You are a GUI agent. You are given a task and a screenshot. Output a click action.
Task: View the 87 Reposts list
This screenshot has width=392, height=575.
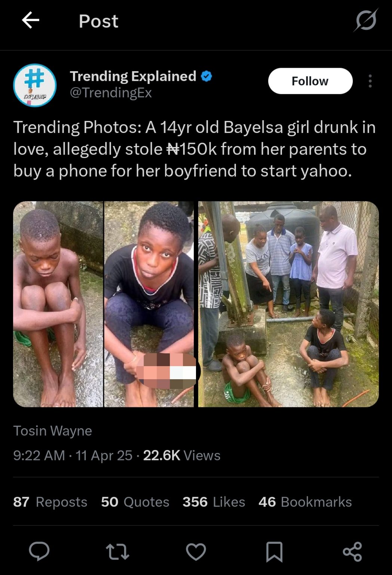tap(50, 502)
